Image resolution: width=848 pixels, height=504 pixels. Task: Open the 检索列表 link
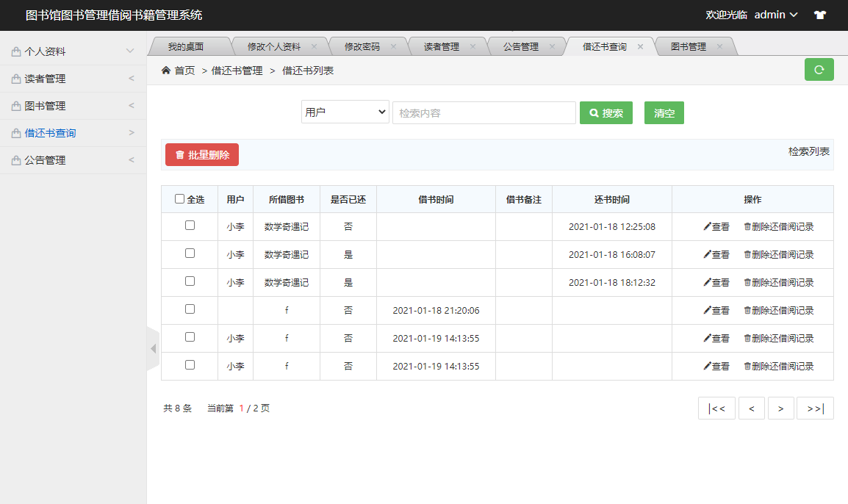pos(810,152)
